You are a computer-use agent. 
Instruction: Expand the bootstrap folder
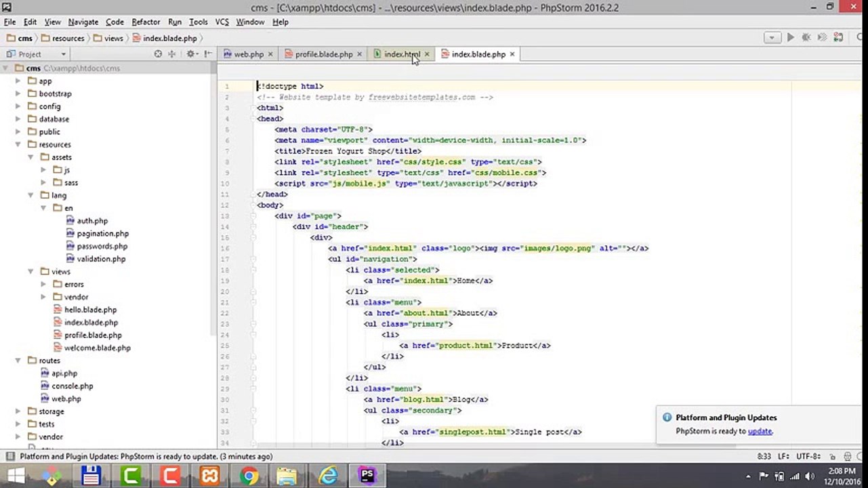18,94
